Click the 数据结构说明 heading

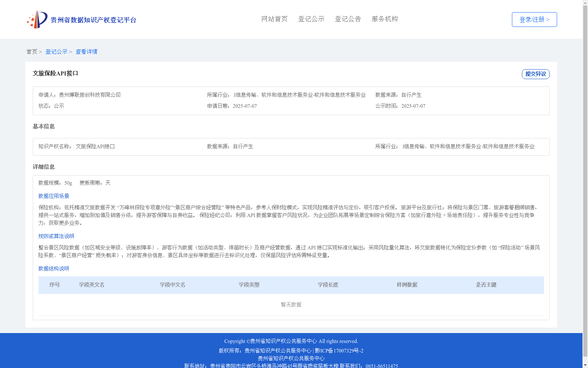click(54, 269)
